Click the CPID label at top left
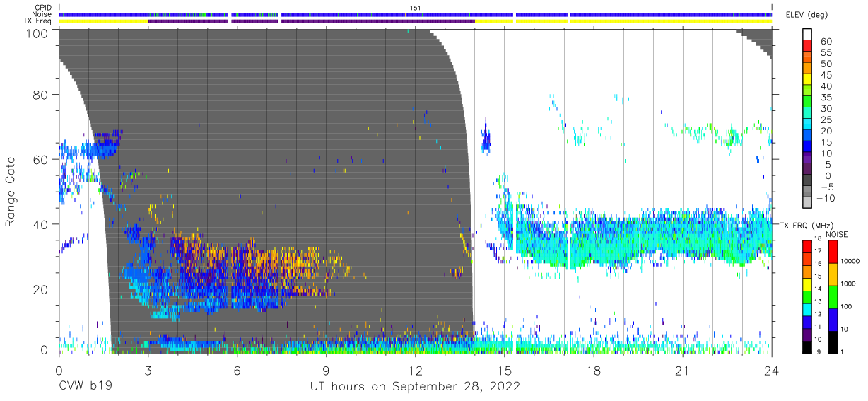This screenshot has height=401, width=868. [43, 8]
